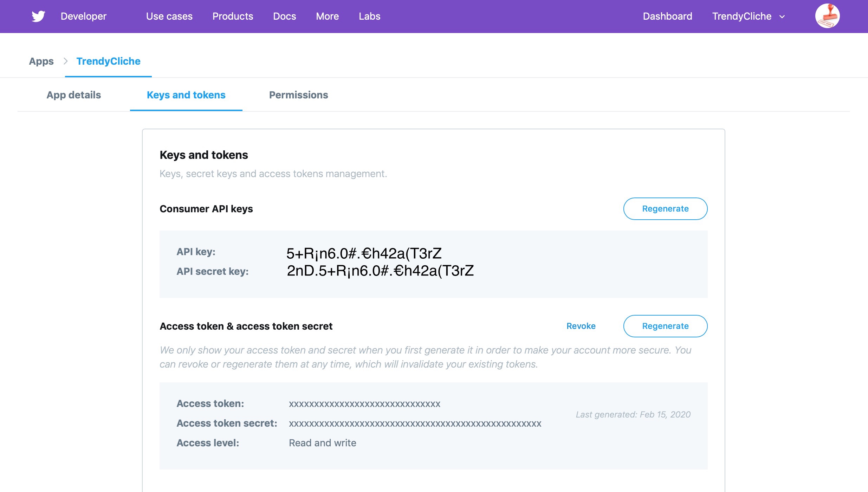Open the Docs menu
This screenshot has height=492, width=868.
(284, 16)
